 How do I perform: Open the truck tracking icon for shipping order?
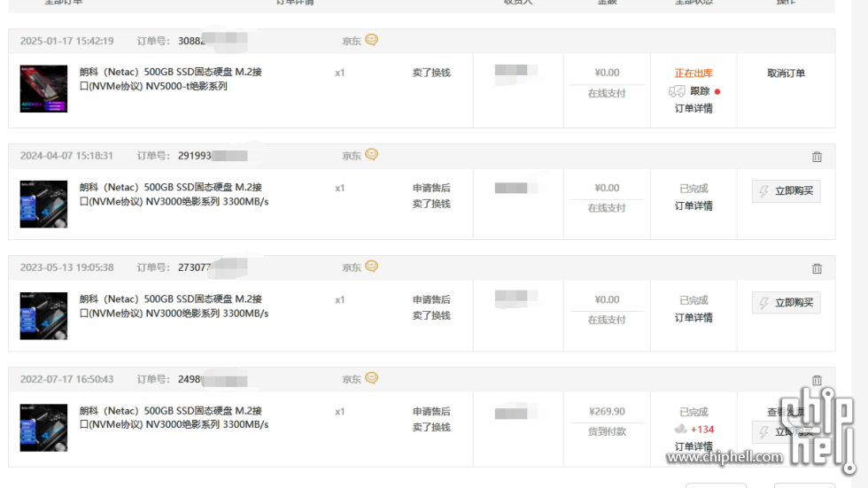pos(677,91)
